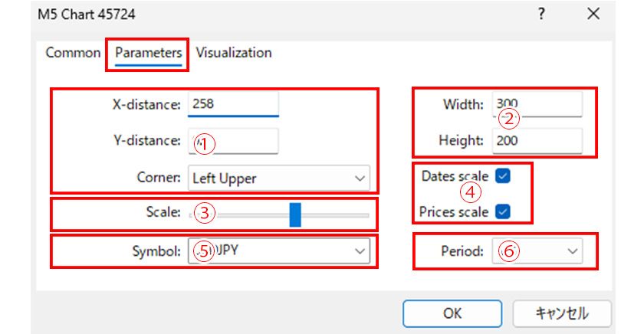Click the Period dropdown chevron arrow
644x334 pixels.
(572, 250)
